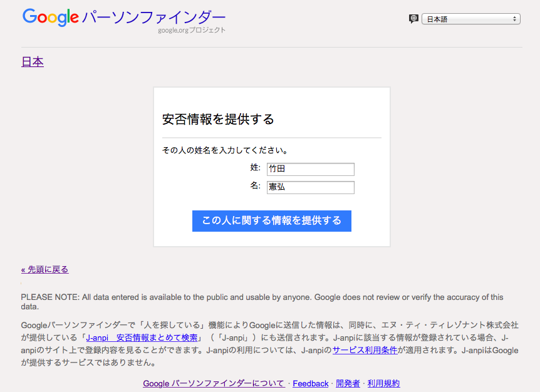Click the PLEASE NOTE disclaimer text

tap(262, 301)
